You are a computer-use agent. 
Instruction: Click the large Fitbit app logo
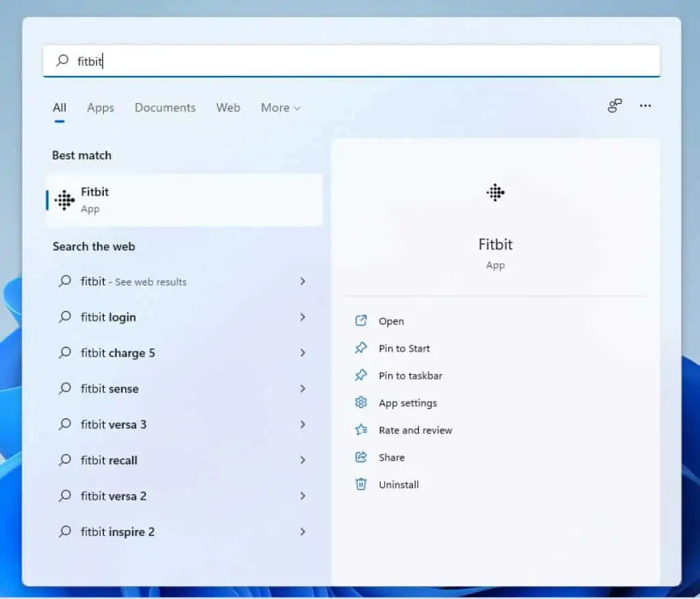coord(495,193)
